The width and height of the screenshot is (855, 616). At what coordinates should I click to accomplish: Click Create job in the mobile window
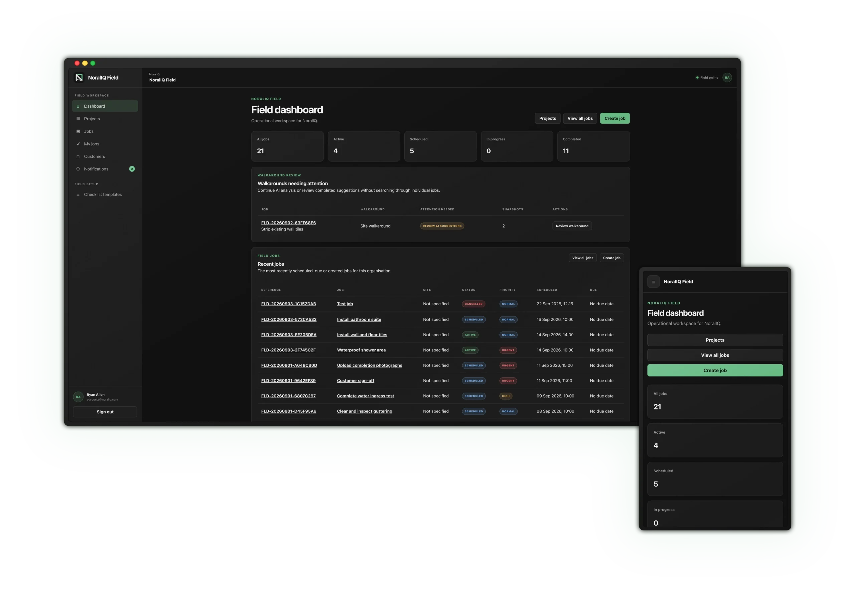pyautogui.click(x=715, y=370)
